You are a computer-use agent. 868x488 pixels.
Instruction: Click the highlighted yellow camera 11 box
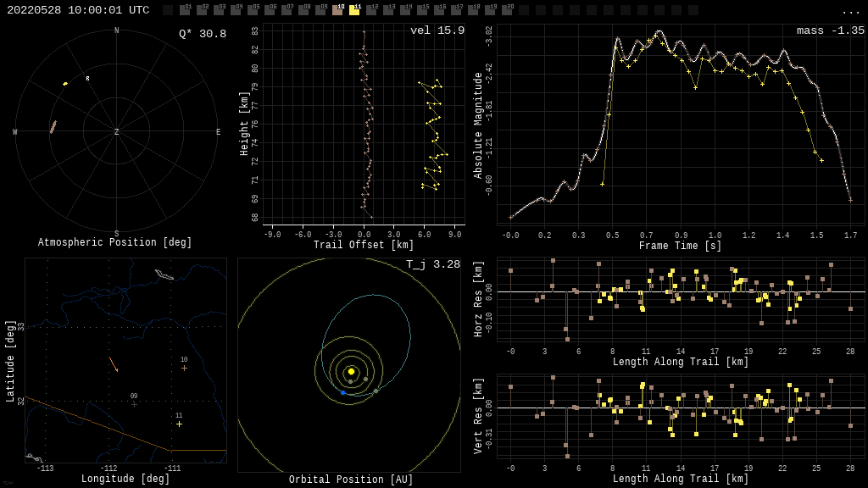[x=354, y=10]
